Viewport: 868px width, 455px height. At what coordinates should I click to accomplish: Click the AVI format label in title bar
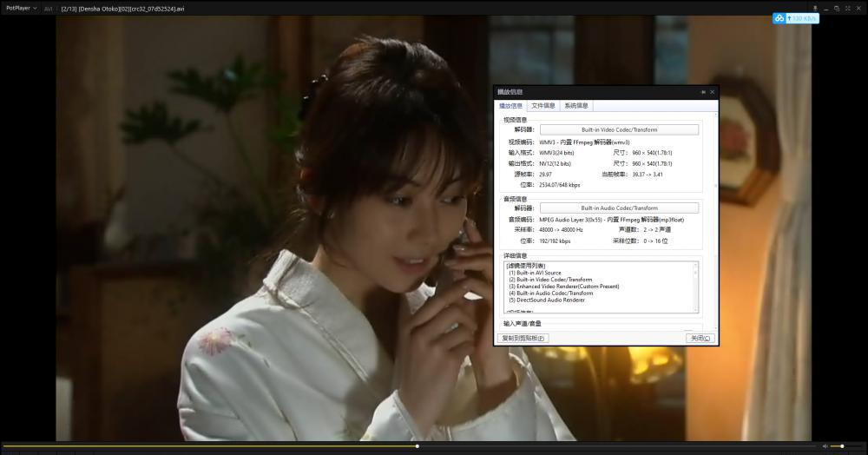[x=48, y=9]
